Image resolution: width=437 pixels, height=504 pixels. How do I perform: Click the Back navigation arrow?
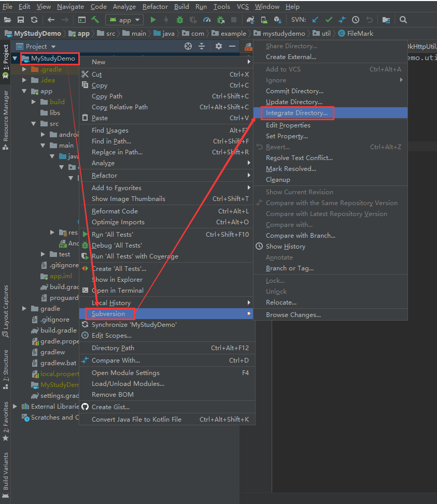(x=51, y=20)
